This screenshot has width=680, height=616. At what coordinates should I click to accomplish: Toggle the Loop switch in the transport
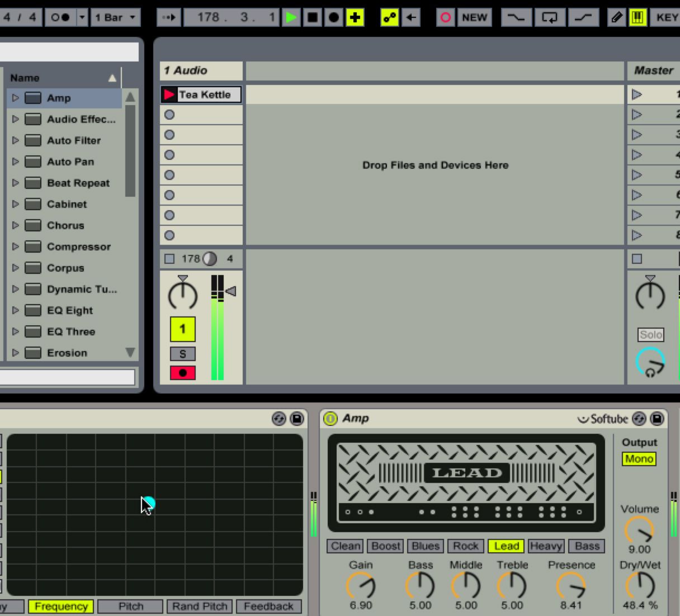click(x=550, y=17)
